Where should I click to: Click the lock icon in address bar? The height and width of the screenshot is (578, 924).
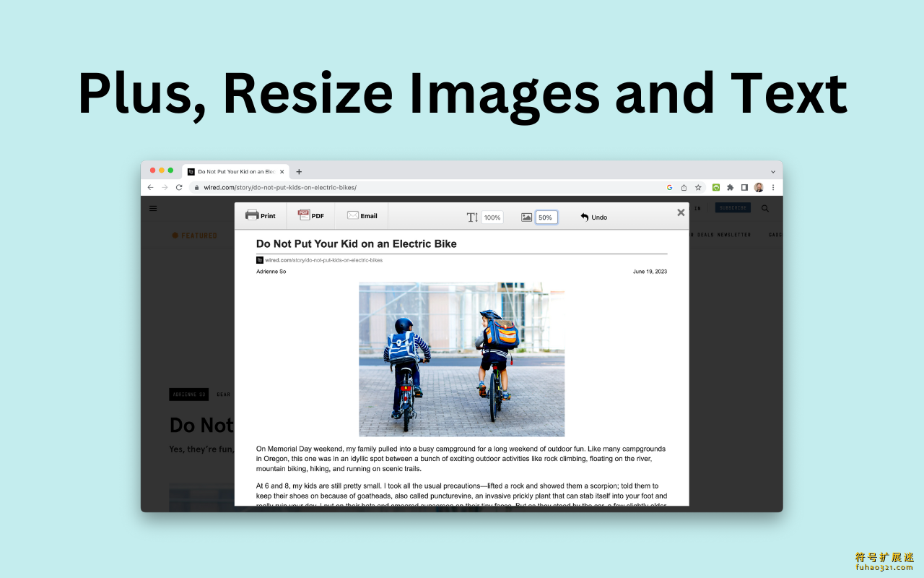coord(196,187)
